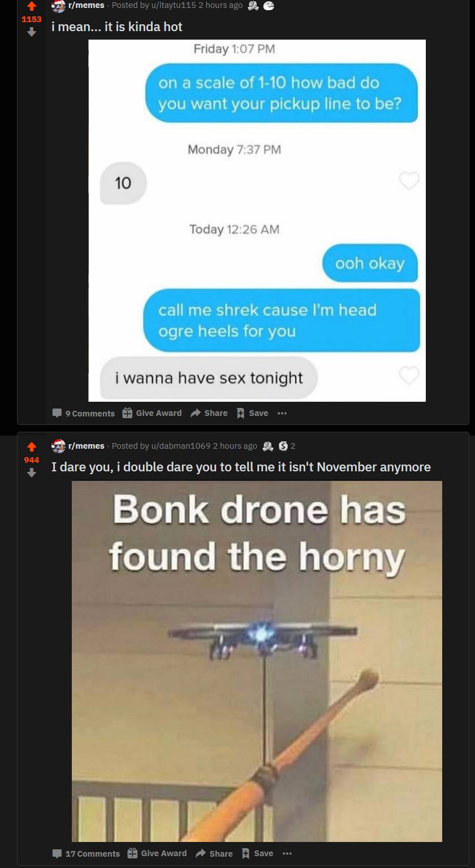Open more options ellipsis on first post
Image resolution: width=475 pixels, height=868 pixels.
coord(282,413)
